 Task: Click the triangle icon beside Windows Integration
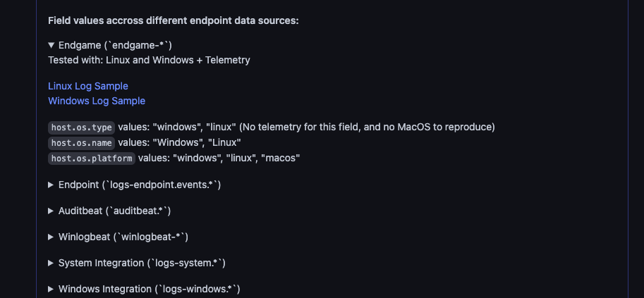click(51, 289)
